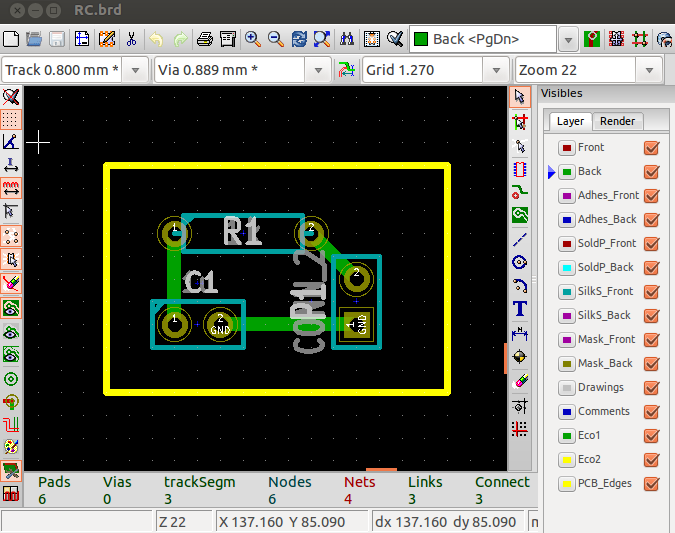Select the Add arc tool

tap(520, 285)
